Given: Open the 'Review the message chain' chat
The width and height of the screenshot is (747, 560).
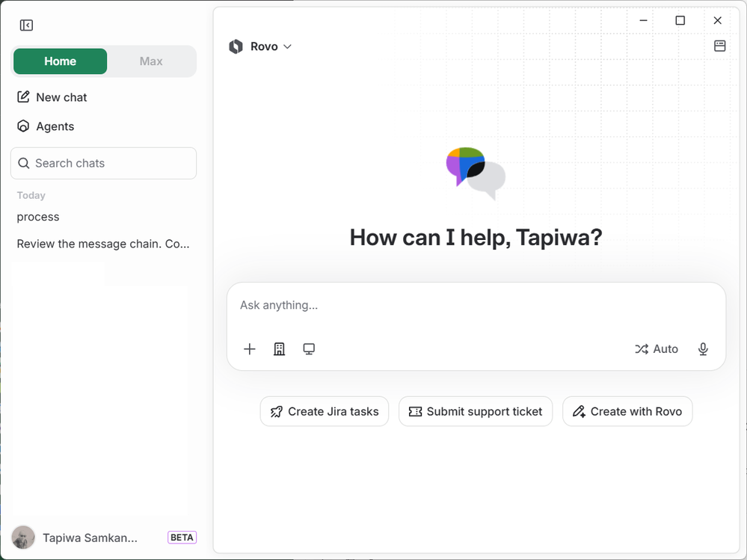Looking at the screenshot, I should [103, 244].
